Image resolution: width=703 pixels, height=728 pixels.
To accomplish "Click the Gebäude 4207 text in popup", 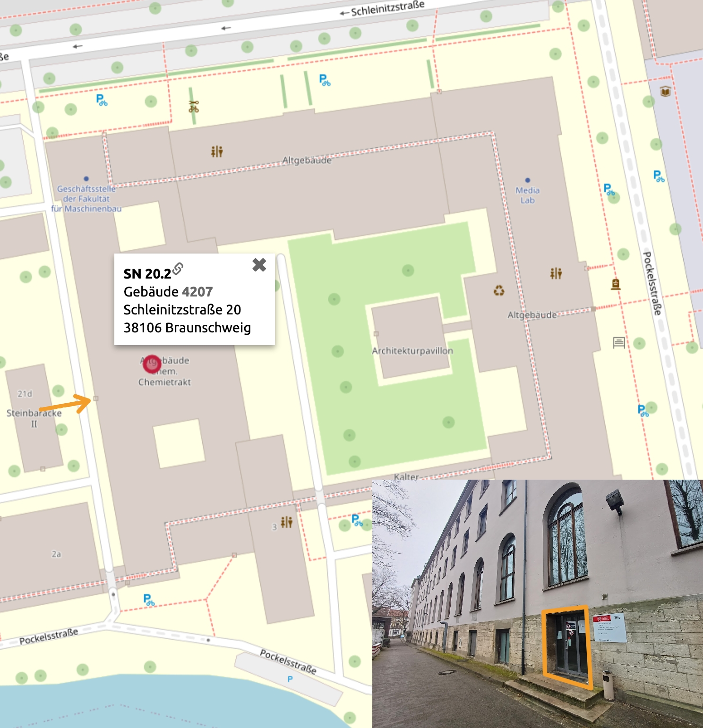I will pyautogui.click(x=168, y=292).
